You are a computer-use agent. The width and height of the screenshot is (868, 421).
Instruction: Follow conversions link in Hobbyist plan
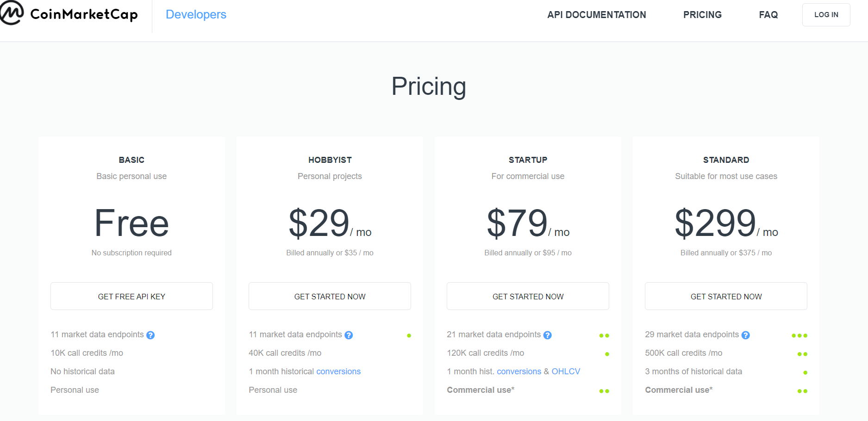coord(338,371)
